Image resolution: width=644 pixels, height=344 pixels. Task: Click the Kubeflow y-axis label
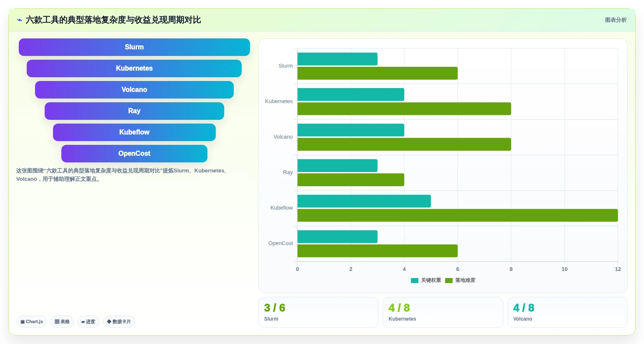coord(281,208)
